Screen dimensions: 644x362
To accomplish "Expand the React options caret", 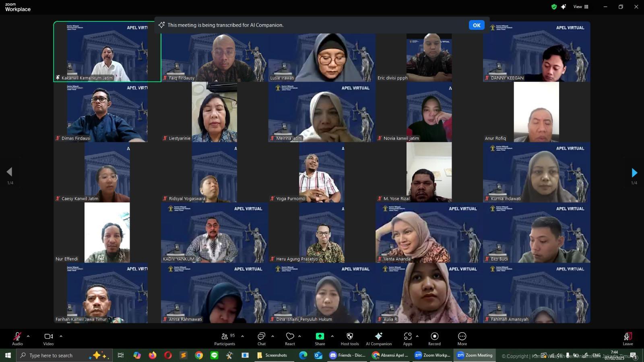I will click(x=299, y=336).
